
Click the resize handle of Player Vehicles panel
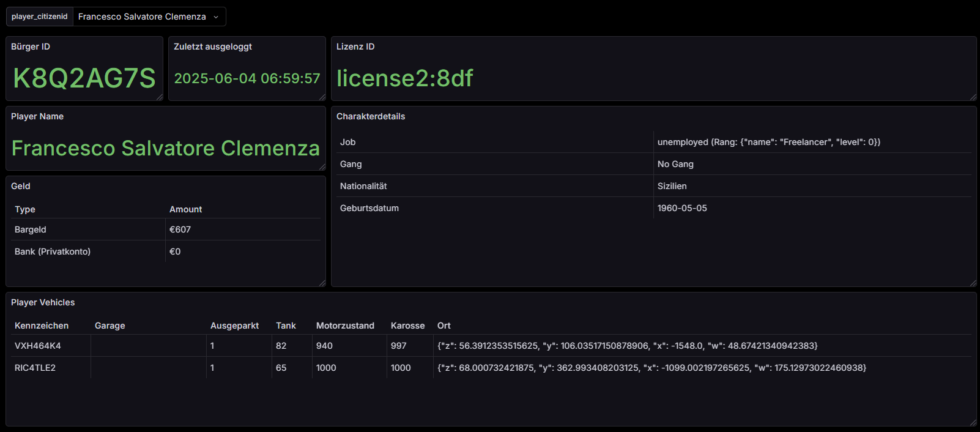tap(973, 423)
